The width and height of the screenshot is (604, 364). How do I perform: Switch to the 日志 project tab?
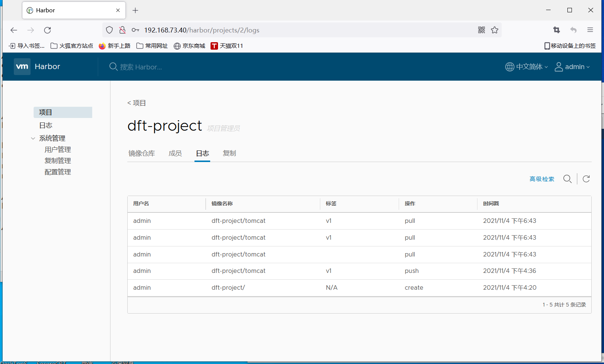click(202, 153)
